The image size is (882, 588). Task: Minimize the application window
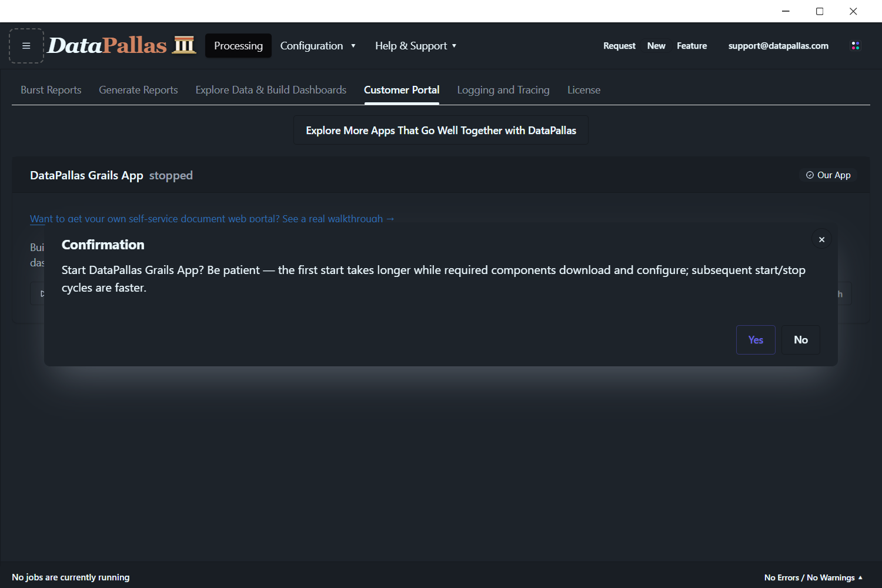pyautogui.click(x=786, y=11)
